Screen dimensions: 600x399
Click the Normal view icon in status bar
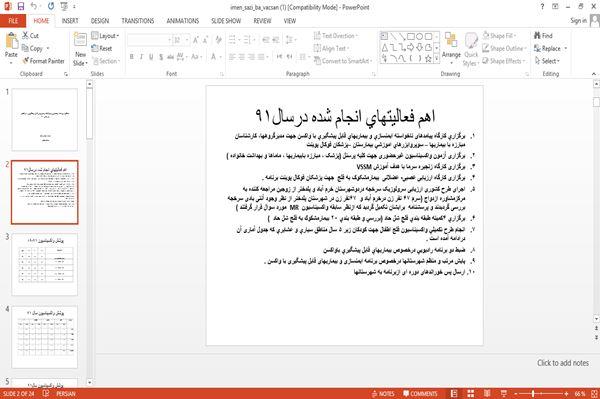[x=454, y=394]
